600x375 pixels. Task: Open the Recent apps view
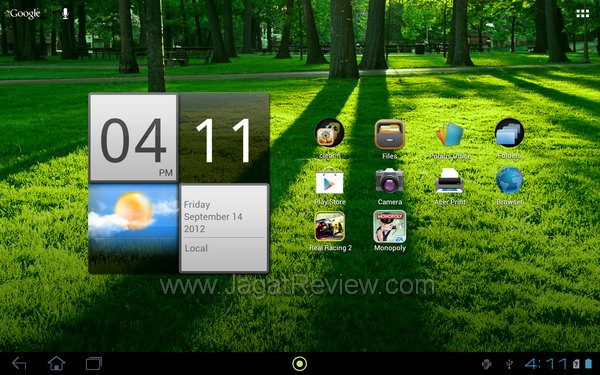94,363
